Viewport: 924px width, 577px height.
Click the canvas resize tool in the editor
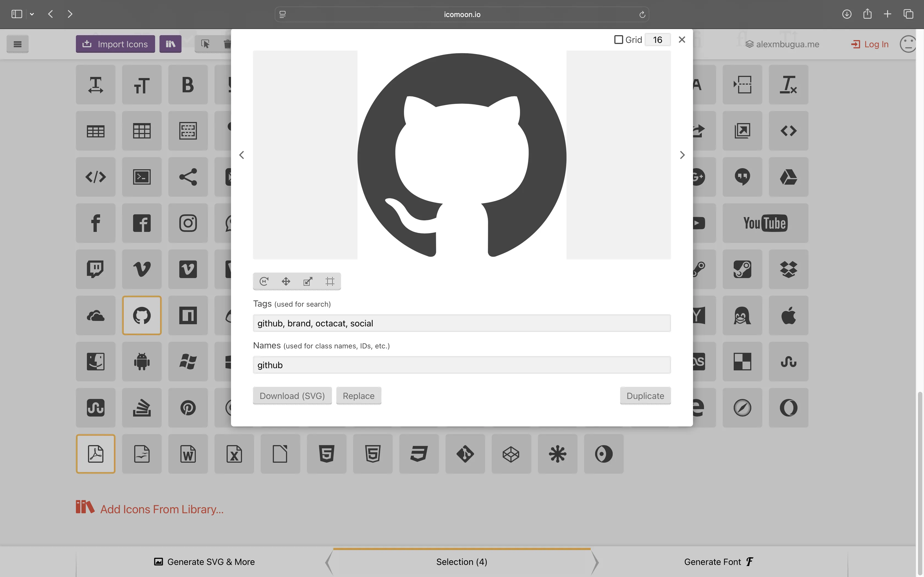point(330,281)
